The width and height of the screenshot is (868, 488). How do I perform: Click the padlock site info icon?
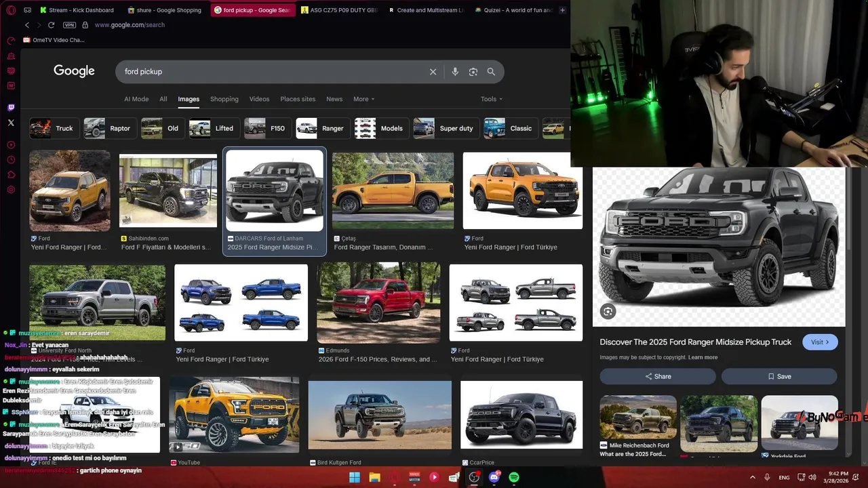click(85, 25)
